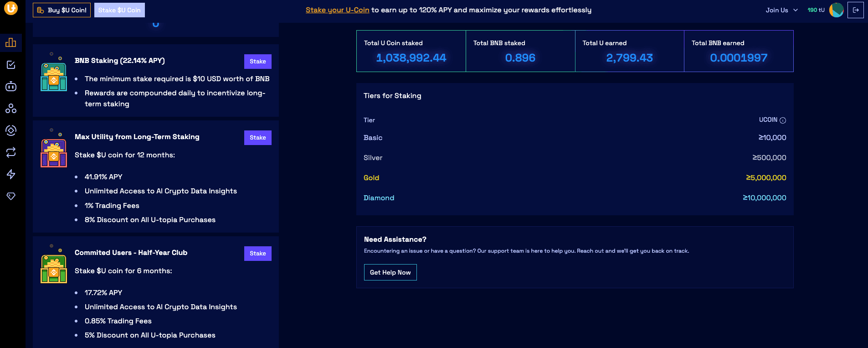Click the UCOIN info icon
Screen dimensions: 868x348
coord(783,120)
